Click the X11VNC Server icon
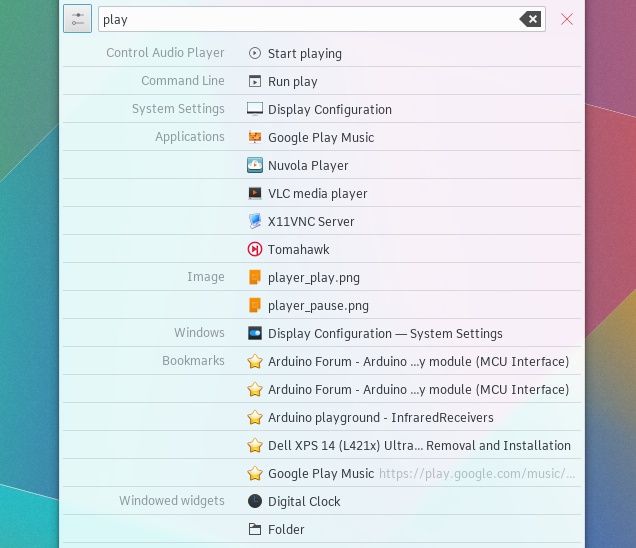Image resolution: width=636 pixels, height=548 pixels. [255, 221]
